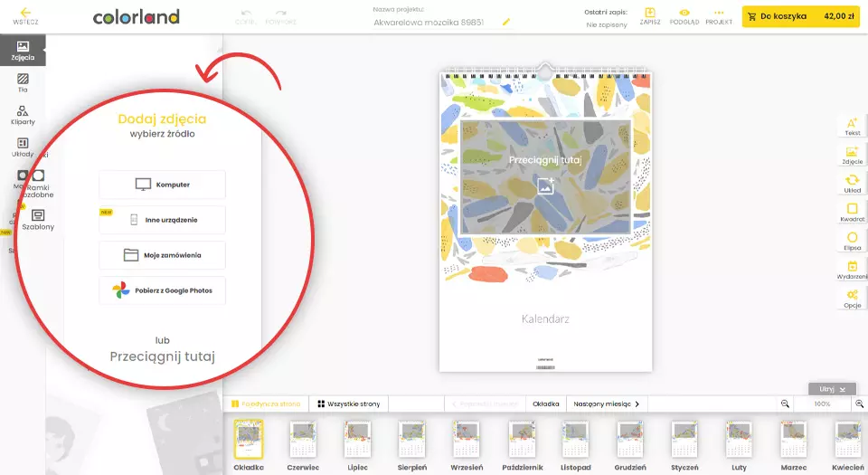Viewport: 868px width, 475px height.
Task: Add to cart with Do koszyka
Action: 800,16
